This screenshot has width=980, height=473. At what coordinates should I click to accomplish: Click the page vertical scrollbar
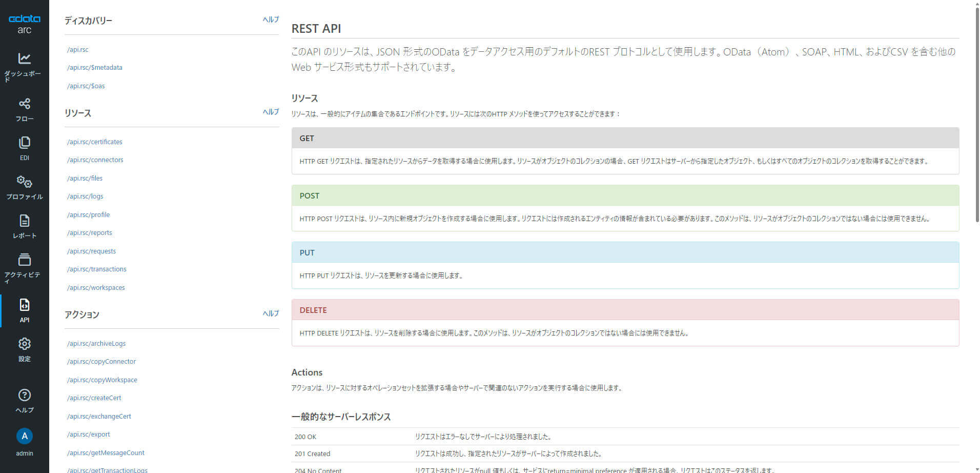[x=976, y=115]
